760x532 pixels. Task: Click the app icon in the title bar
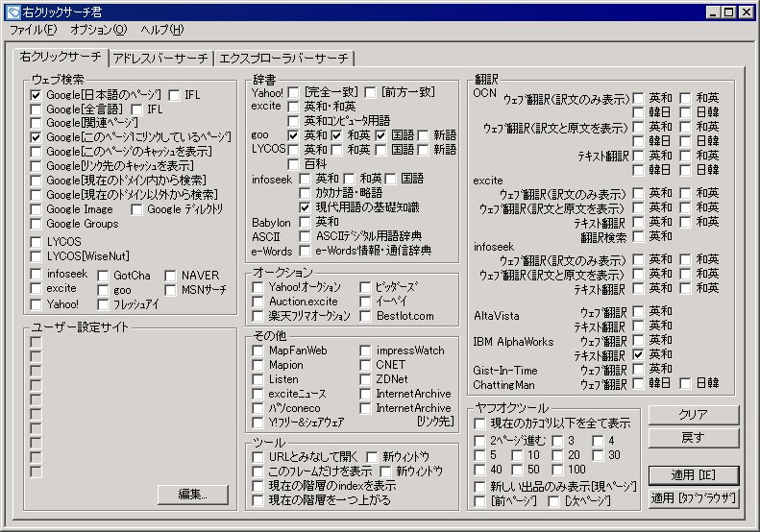(13, 12)
